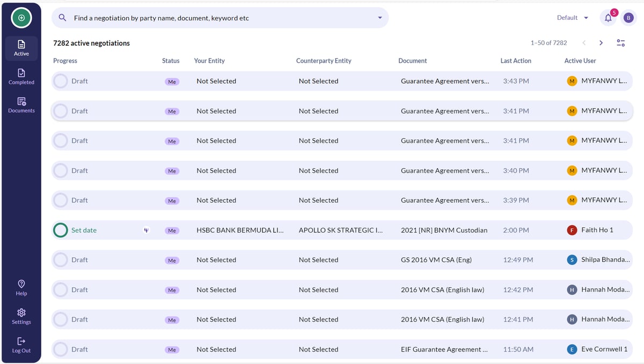This screenshot has height=364, width=644.
Task: Click the small indicator icon beside Set date
Action: pyautogui.click(x=146, y=230)
